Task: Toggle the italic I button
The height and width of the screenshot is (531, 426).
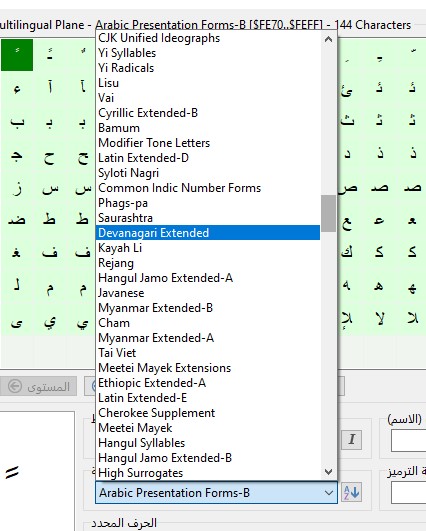Action: [x=352, y=440]
